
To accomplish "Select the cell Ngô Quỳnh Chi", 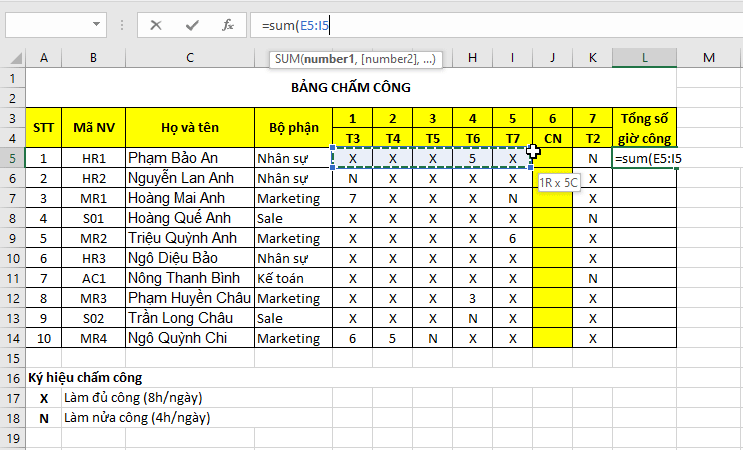I will tap(190, 338).
